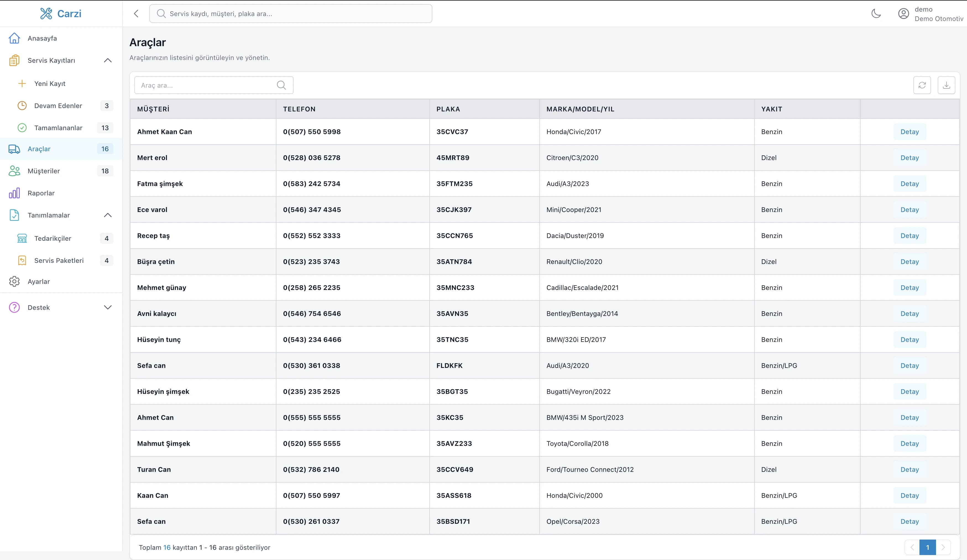Screen dimensions: 967x560
Task: Click the Carzi wrench logo icon
Action: tap(46, 14)
